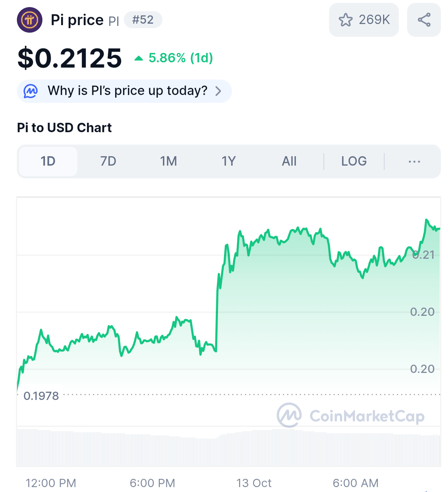
Task: Click the chart's latest price peak point
Action: point(427,220)
